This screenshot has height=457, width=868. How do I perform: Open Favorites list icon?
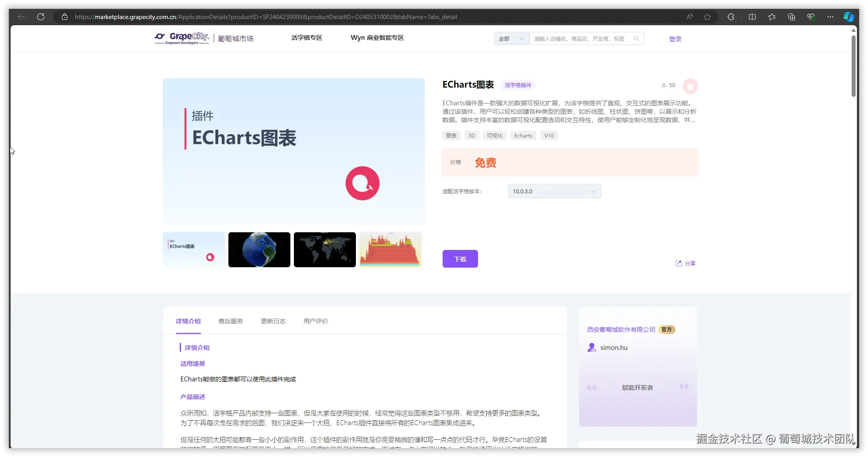tap(772, 17)
